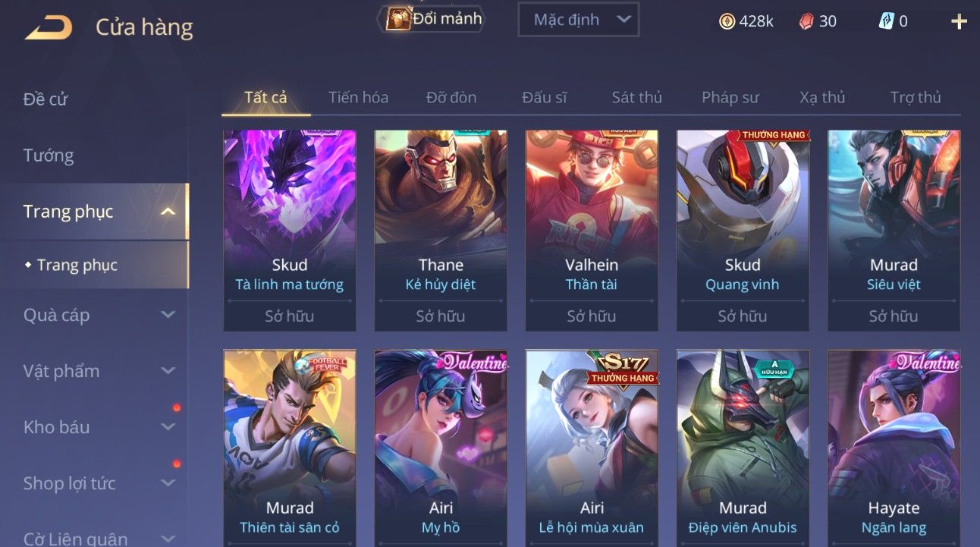Click the blue voucher currency icon
This screenshot has width=980, height=547.
click(x=886, y=21)
